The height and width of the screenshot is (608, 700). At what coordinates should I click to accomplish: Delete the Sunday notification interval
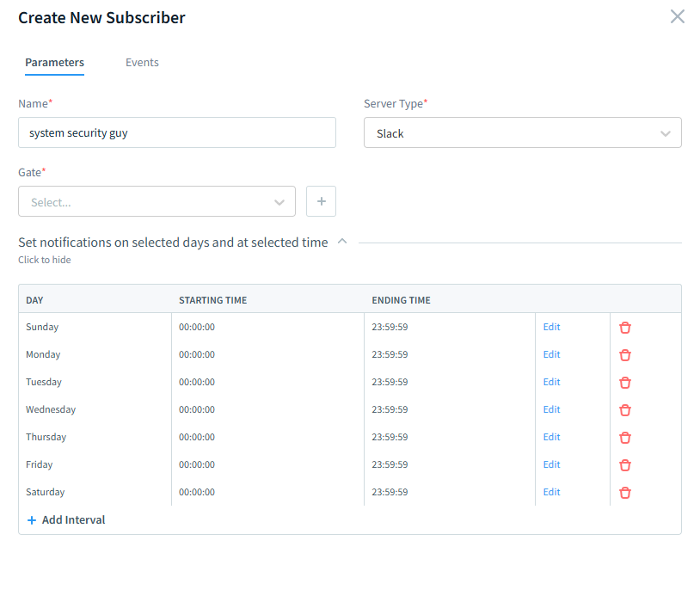[x=625, y=327]
